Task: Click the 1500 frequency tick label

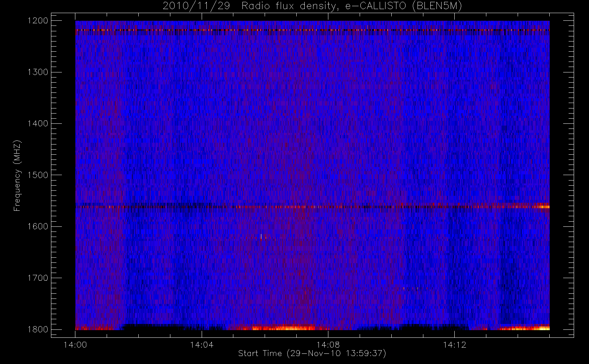Action: pos(38,175)
